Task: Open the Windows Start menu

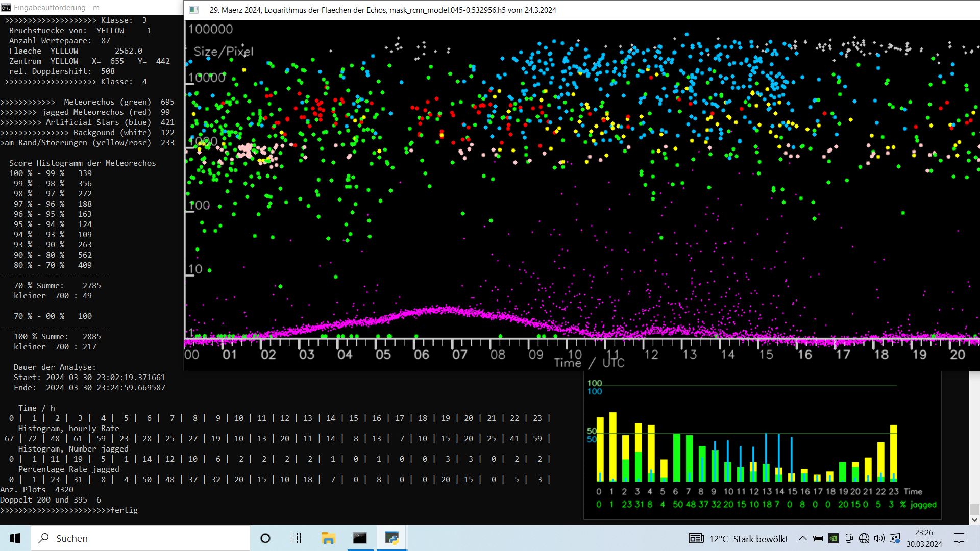Action: click(x=15, y=538)
